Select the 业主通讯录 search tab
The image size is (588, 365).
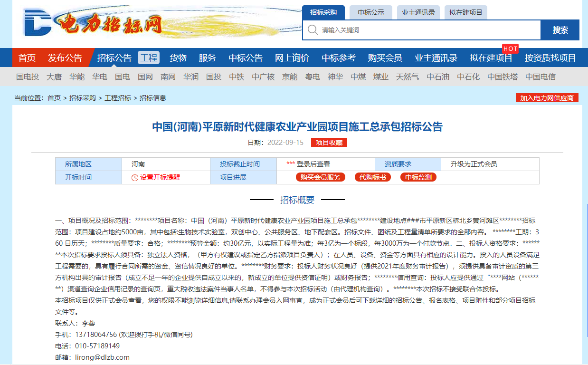418,12
